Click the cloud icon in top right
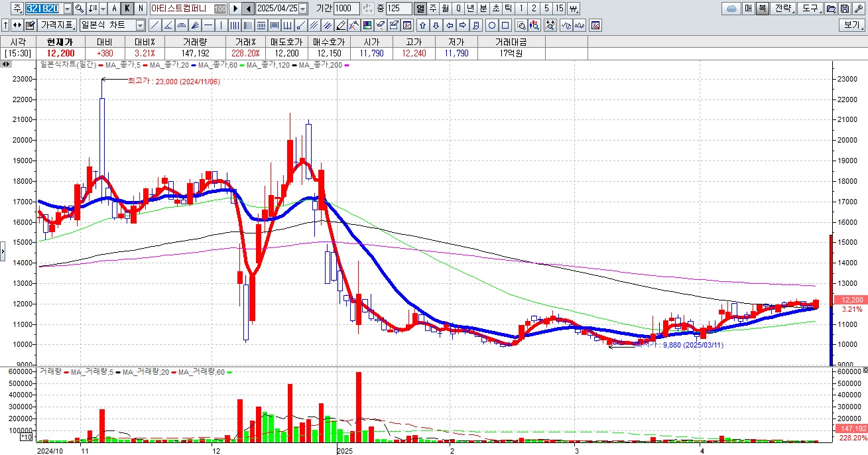The height and width of the screenshot is (455, 868). click(731, 9)
